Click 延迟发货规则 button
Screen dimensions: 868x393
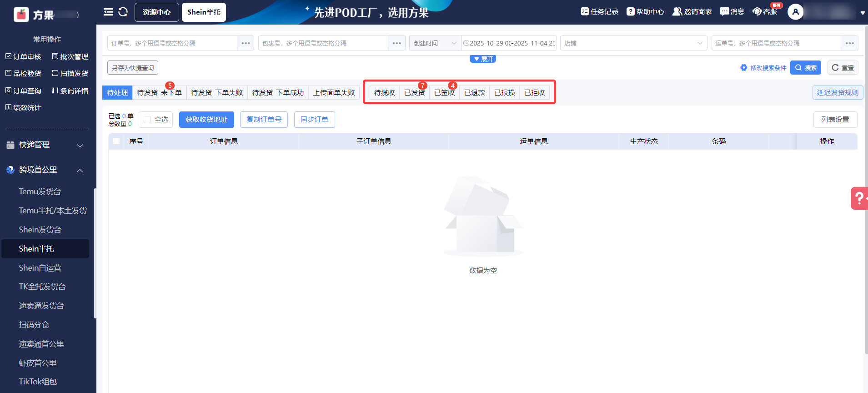pos(838,92)
